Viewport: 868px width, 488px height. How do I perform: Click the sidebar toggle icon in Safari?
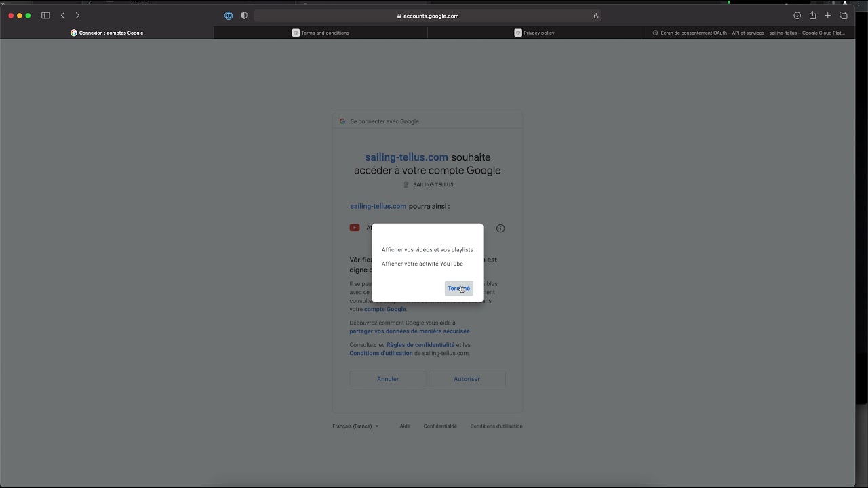coord(45,16)
